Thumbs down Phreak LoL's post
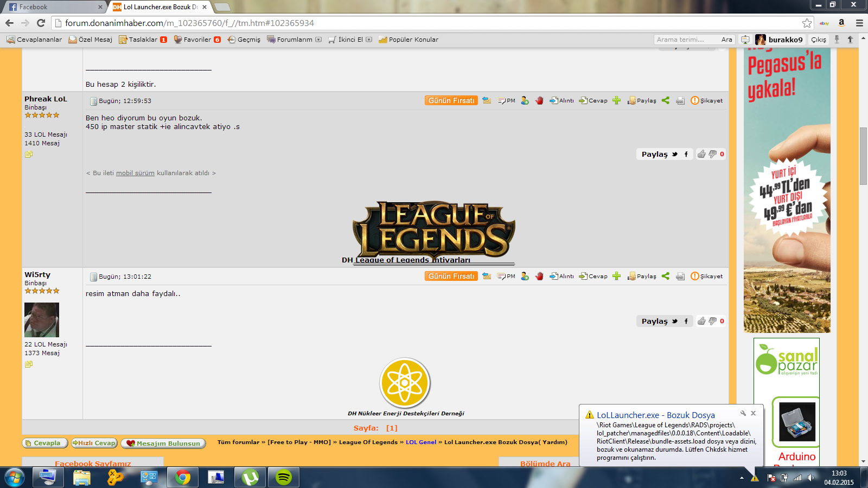The width and height of the screenshot is (868, 488). pos(712,155)
